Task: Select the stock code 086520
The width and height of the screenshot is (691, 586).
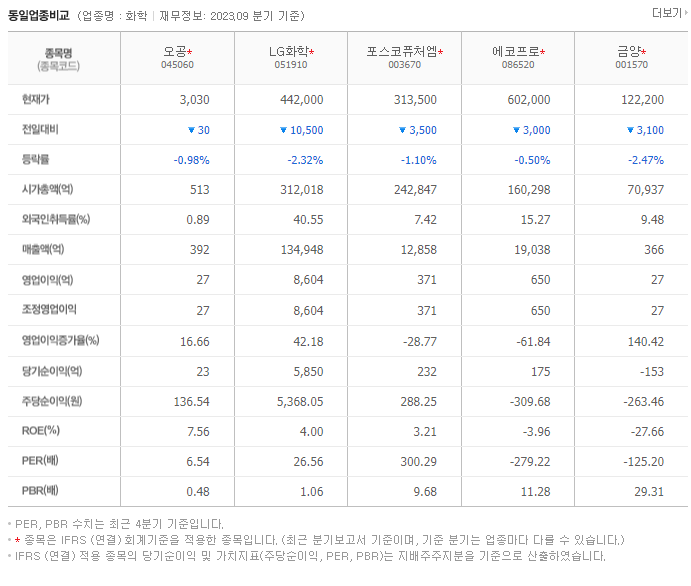Action: 518,65
